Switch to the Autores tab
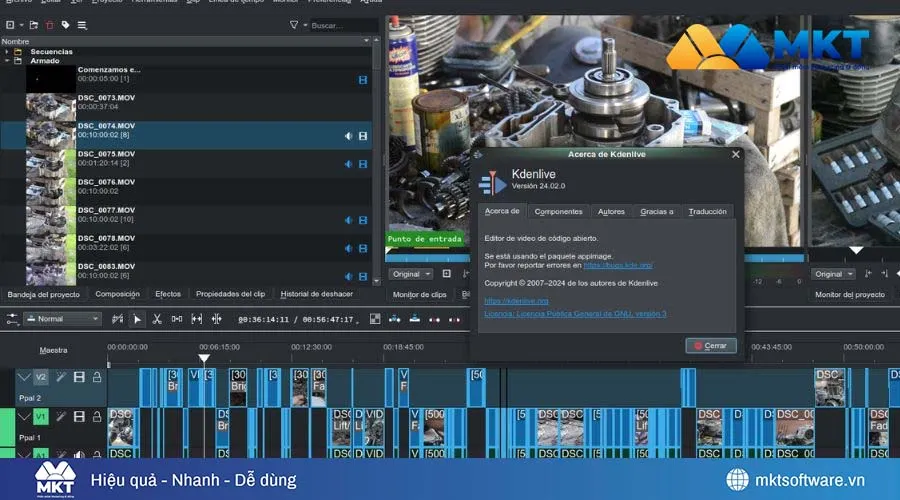The width and height of the screenshot is (900, 500). tap(611, 211)
